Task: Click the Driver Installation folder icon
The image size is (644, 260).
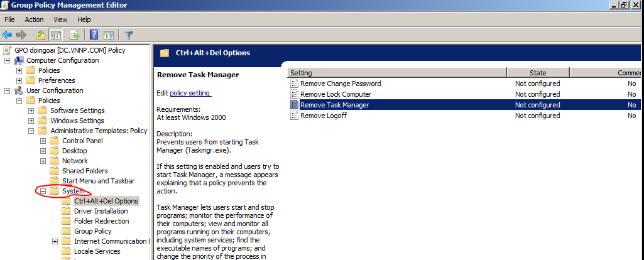Action: pos(66,211)
